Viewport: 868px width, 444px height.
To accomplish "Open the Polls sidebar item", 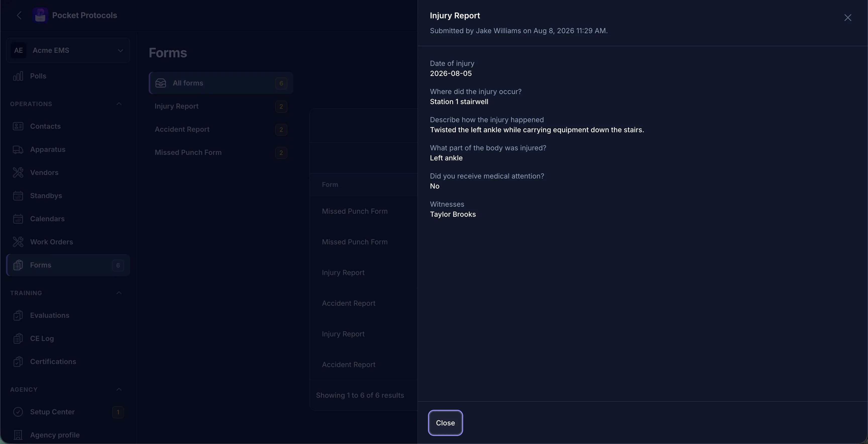I will [68, 76].
